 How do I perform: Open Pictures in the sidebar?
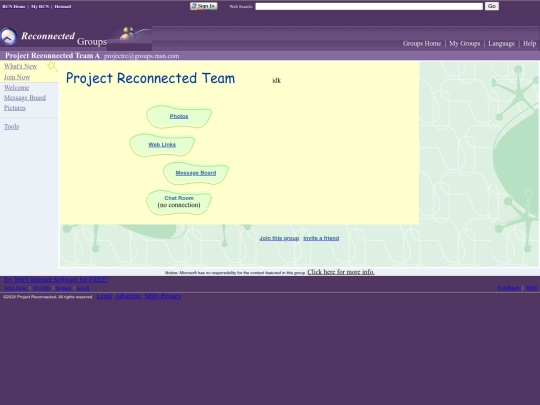point(15,108)
